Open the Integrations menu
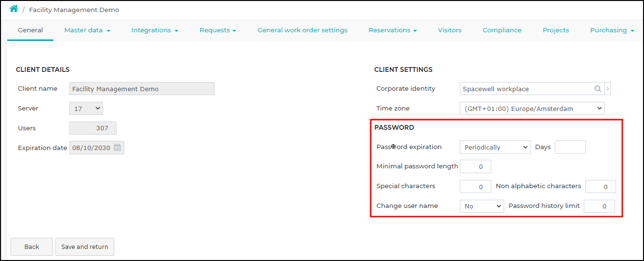The height and width of the screenshot is (261, 644). point(155,30)
